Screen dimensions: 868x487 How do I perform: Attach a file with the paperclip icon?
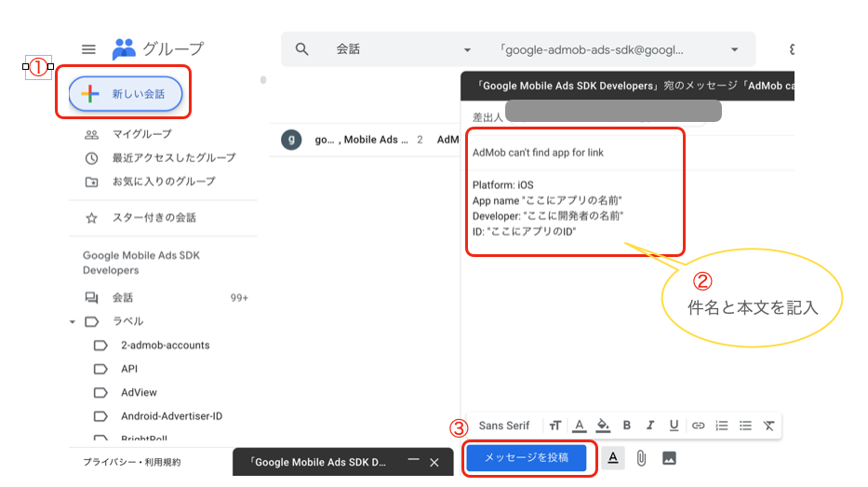(641, 458)
